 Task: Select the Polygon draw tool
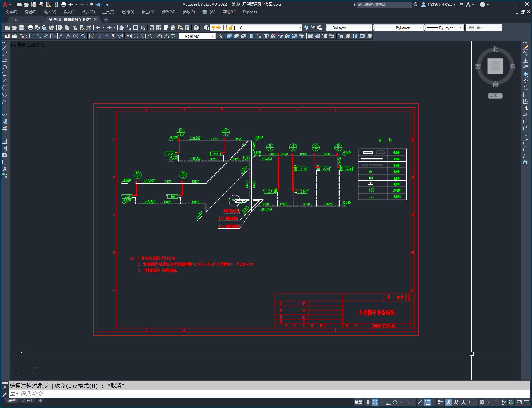[5, 67]
